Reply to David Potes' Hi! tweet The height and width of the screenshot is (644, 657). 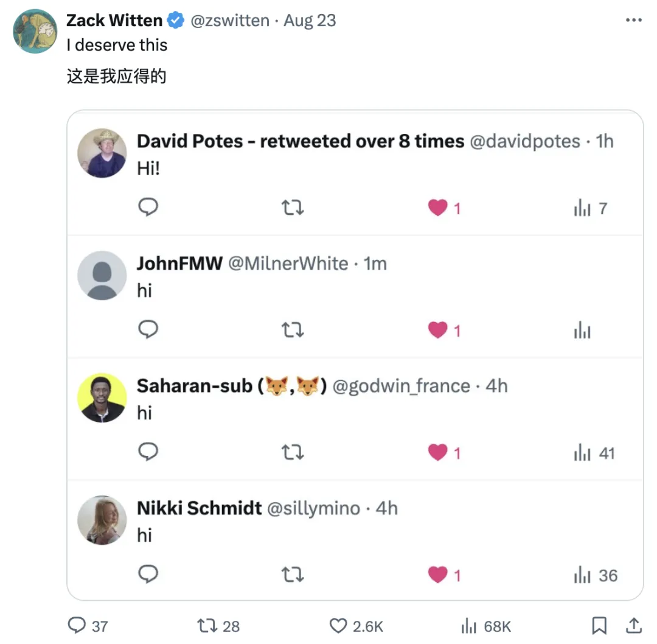148,207
